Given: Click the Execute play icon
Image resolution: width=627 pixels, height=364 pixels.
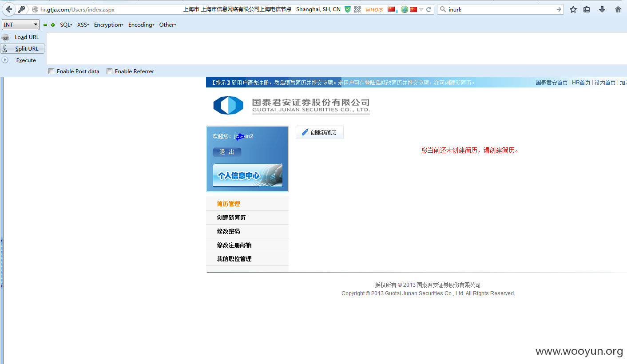Looking at the screenshot, I should pos(5,60).
